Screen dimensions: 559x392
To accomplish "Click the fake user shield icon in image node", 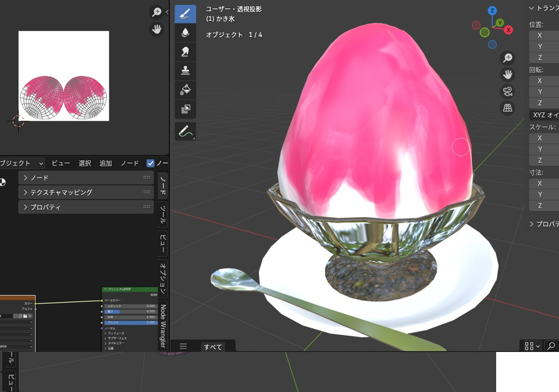I will (x=16, y=316).
